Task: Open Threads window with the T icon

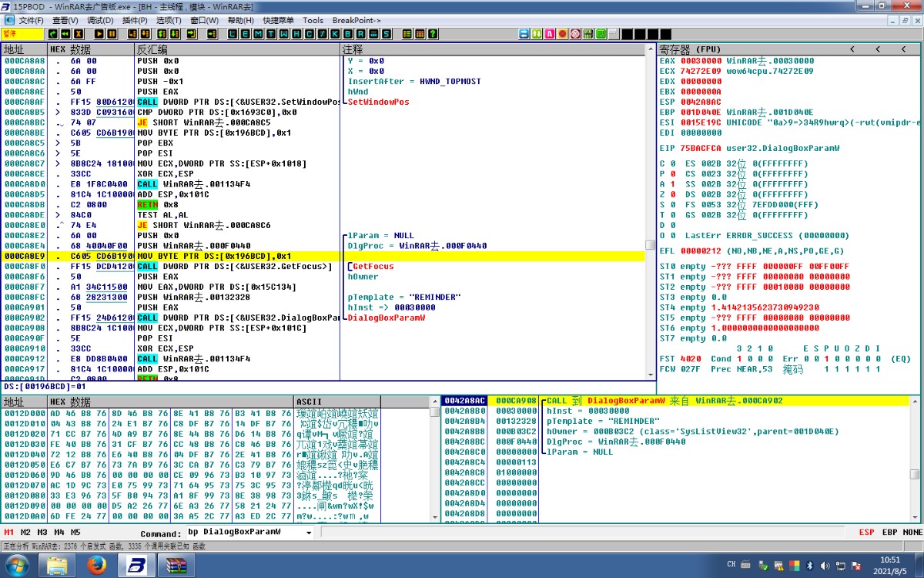Action: tap(272, 34)
